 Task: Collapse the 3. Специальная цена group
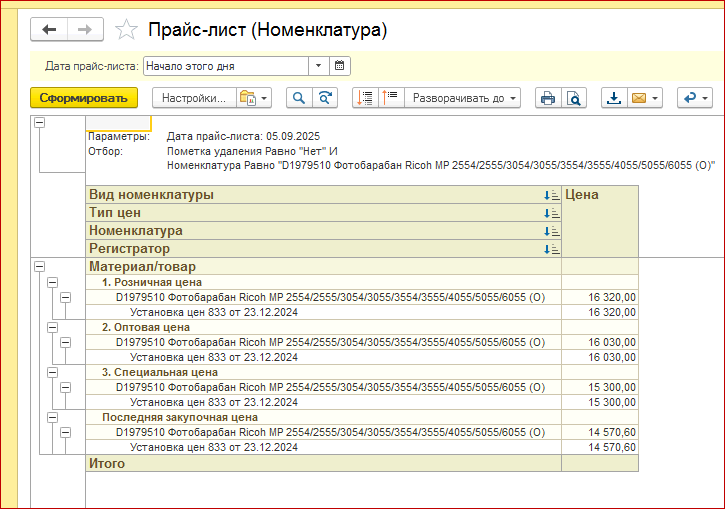click(53, 372)
